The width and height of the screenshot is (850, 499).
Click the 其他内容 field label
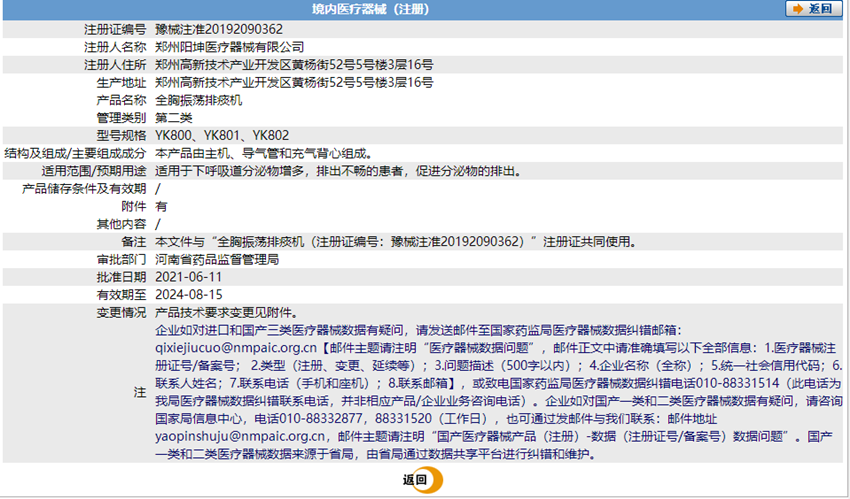point(121,224)
